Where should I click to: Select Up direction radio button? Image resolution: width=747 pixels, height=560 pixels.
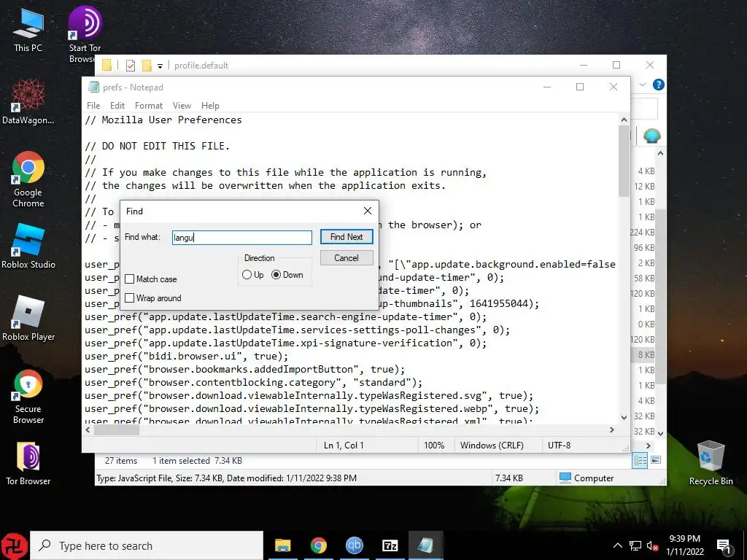point(247,275)
